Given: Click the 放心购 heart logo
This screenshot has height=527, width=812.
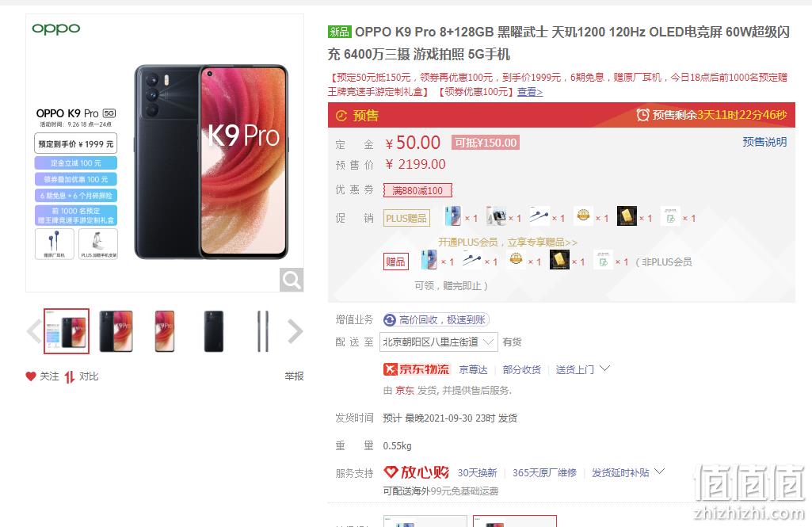Looking at the screenshot, I should tap(417, 472).
